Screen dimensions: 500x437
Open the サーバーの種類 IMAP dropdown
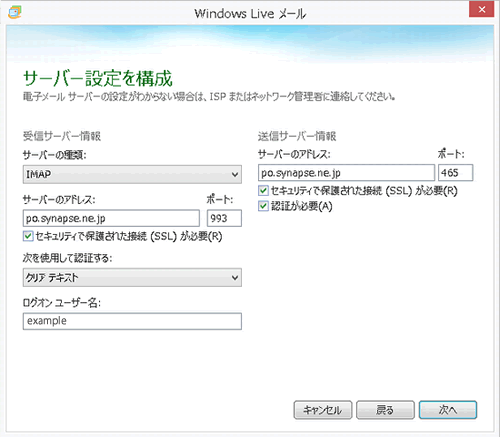[x=132, y=174]
